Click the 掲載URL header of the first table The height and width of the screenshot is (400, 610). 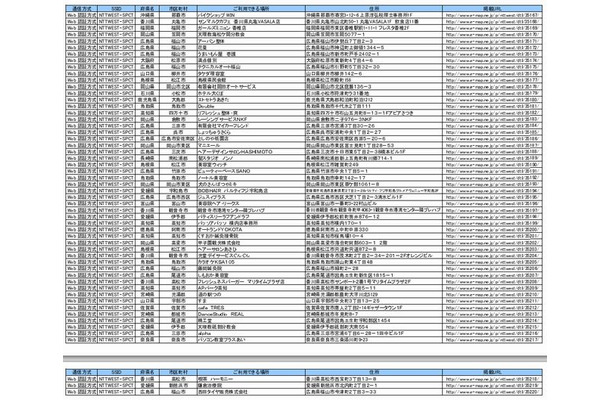click(493, 9)
